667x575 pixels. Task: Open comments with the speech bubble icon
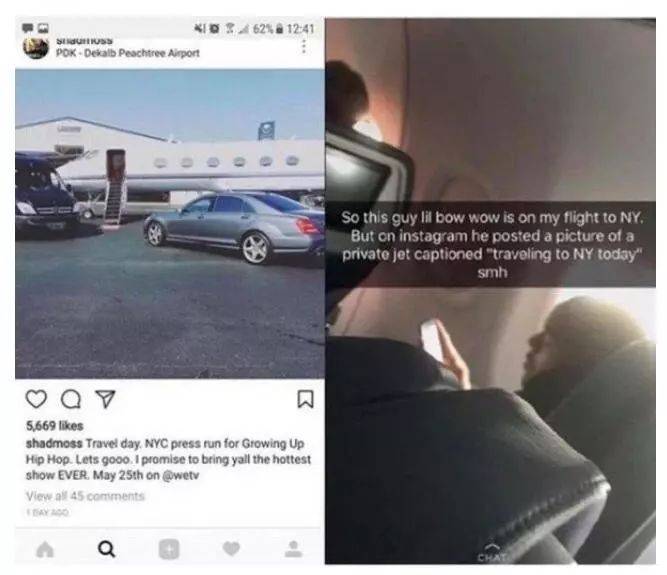pyautogui.click(x=71, y=399)
